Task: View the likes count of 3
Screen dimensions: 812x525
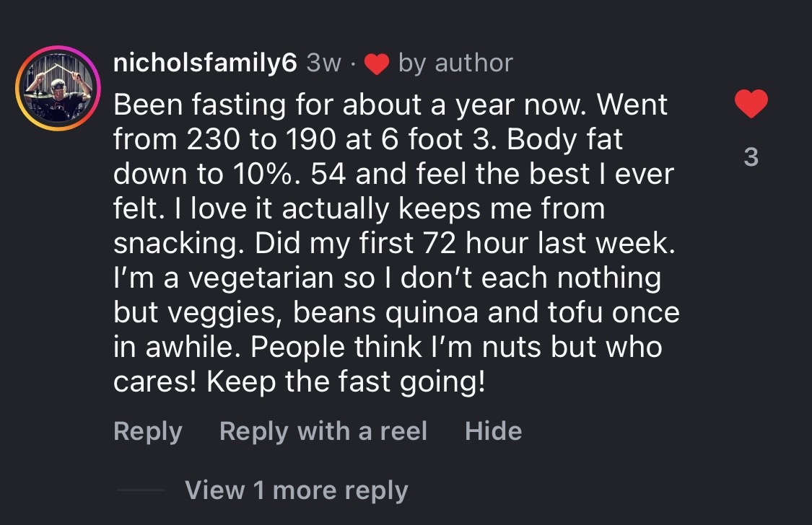Action: (x=751, y=156)
